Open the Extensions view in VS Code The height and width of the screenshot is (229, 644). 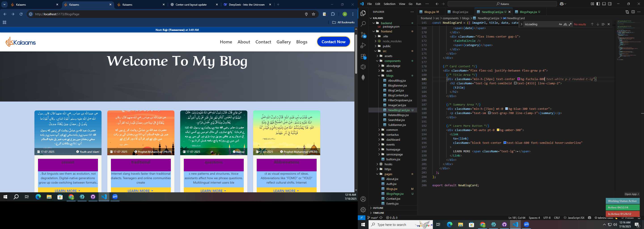[x=363, y=56]
